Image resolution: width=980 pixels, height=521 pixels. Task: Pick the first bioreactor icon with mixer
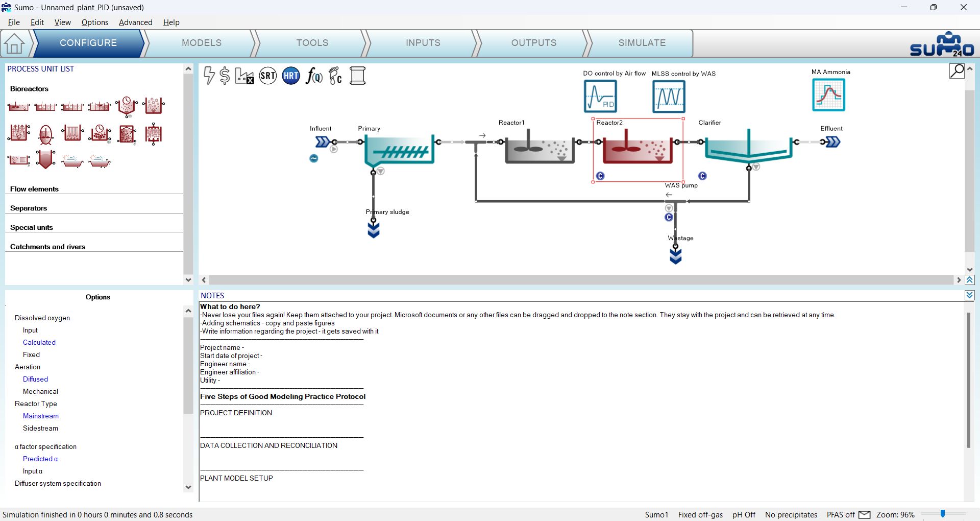(19, 106)
